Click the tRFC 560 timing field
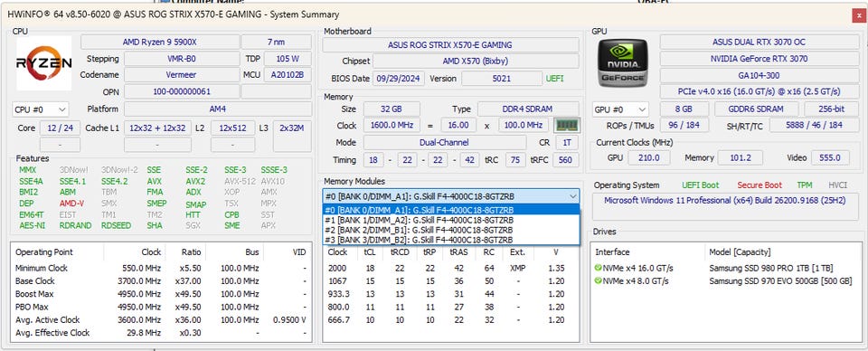Viewport: 868px width, 351px height. coord(565,160)
